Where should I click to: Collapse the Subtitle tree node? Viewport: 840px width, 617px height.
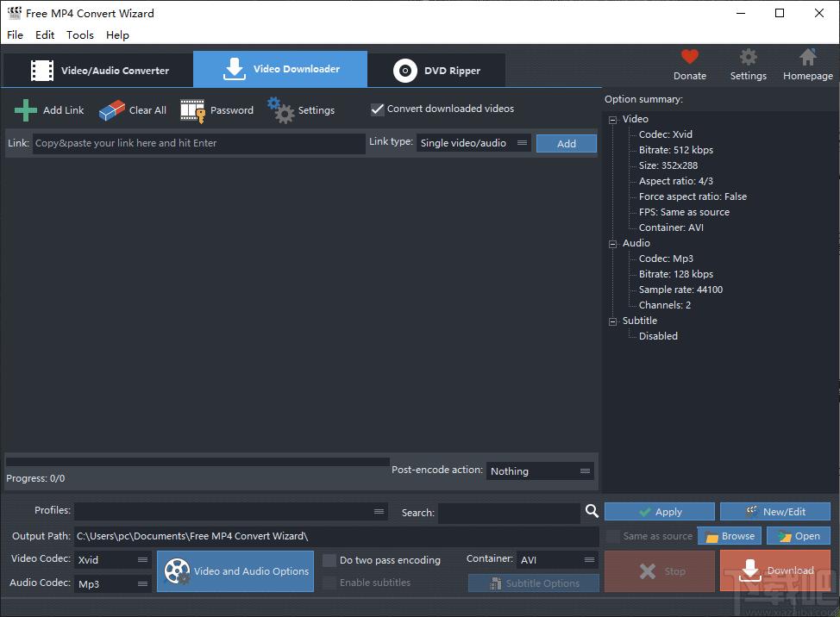[612, 321]
